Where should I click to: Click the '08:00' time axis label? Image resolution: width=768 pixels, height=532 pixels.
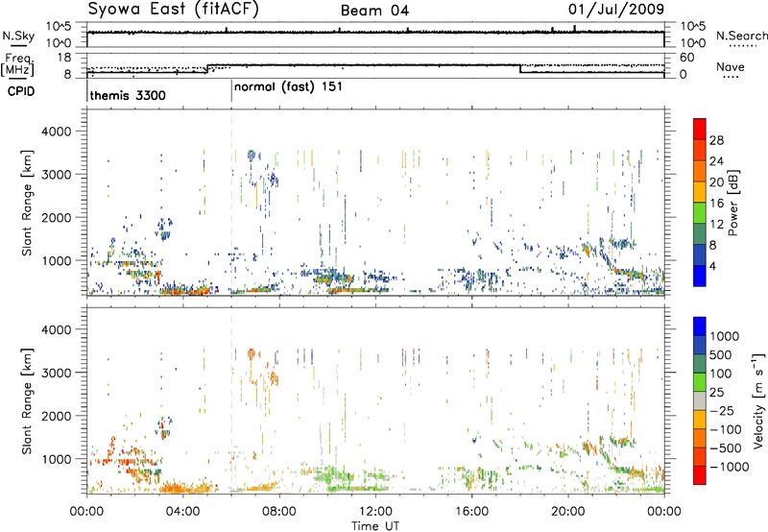click(279, 512)
